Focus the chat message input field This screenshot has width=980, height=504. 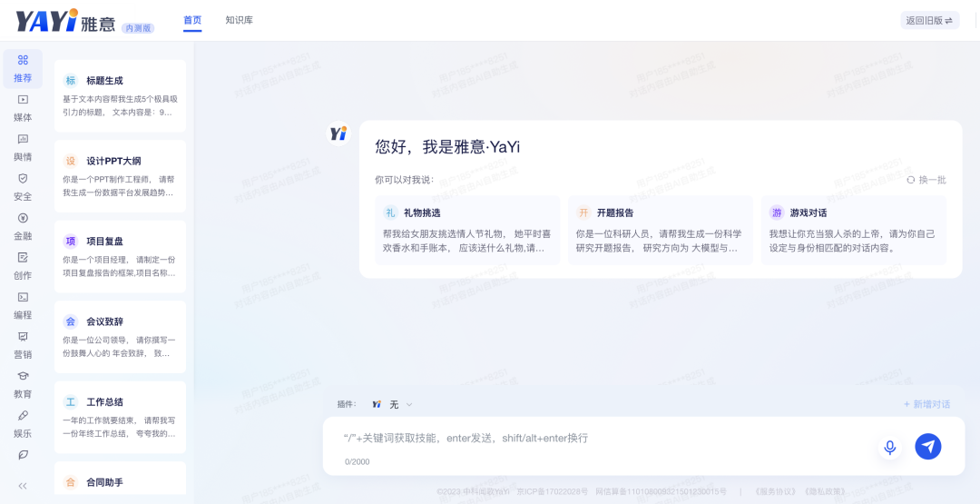pyautogui.click(x=606, y=439)
